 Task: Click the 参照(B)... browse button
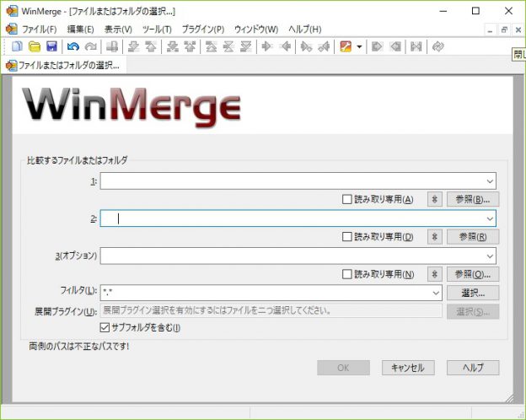click(x=473, y=199)
